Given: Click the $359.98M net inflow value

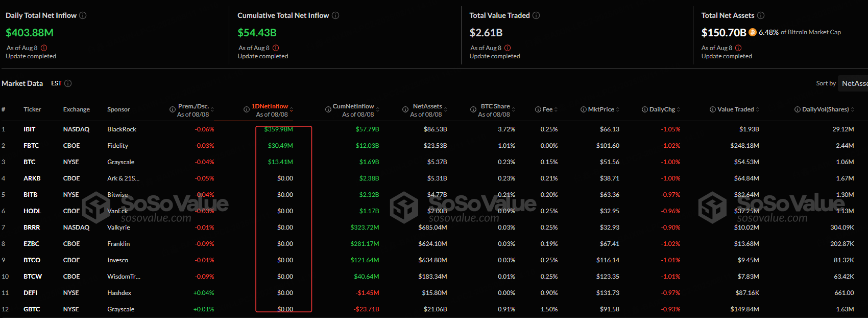Looking at the screenshot, I should click(x=279, y=129).
